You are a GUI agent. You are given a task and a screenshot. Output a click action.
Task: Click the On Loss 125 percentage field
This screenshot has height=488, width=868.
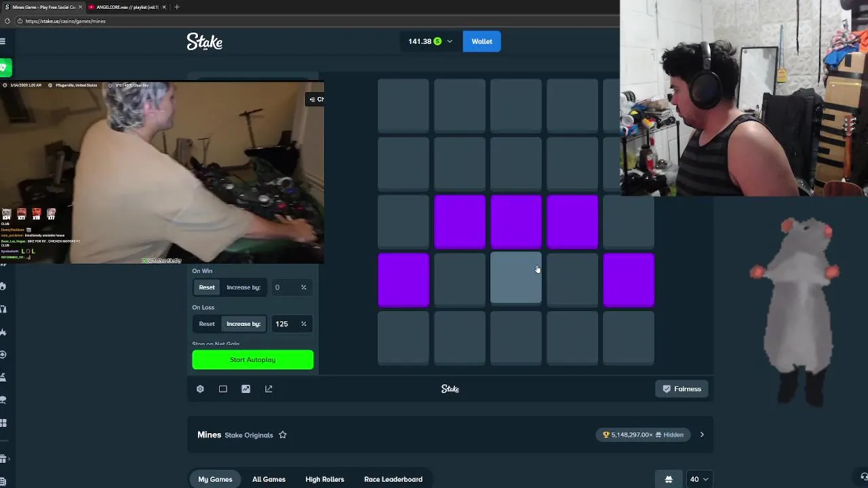[291, 324]
